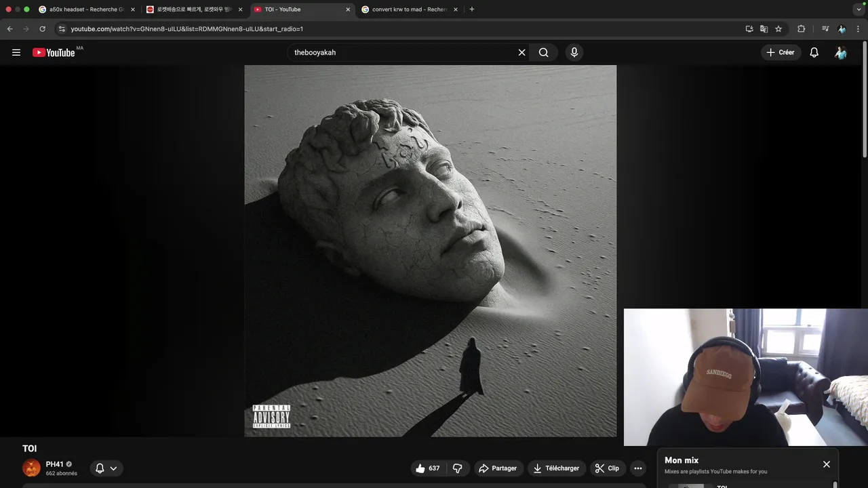Expand the subscription notification bell dropdown
The height and width of the screenshot is (488, 868).
[106, 468]
